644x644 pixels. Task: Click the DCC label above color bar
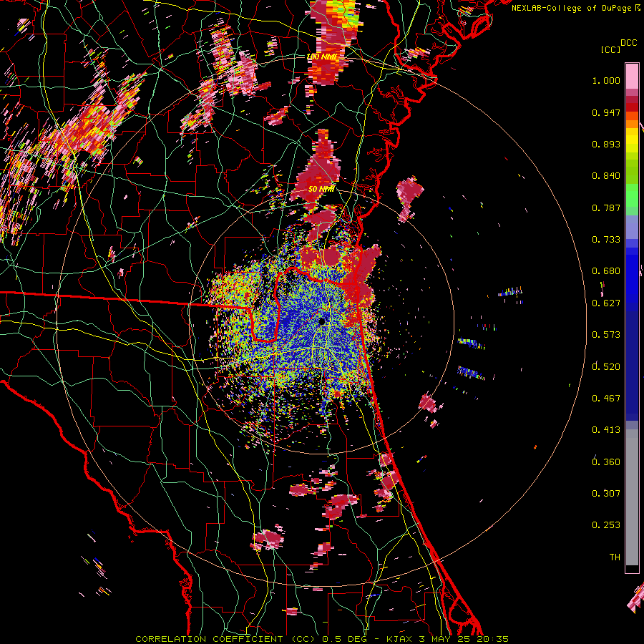click(x=628, y=43)
